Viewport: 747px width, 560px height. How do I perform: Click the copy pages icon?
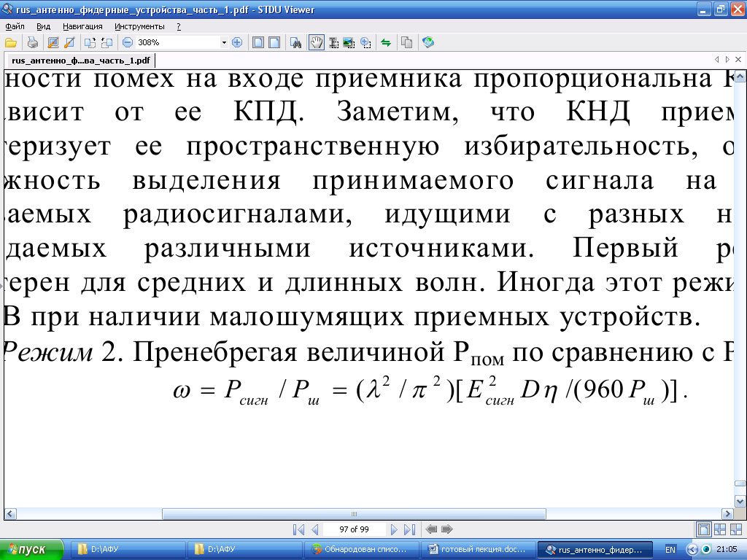pyautogui.click(x=406, y=42)
